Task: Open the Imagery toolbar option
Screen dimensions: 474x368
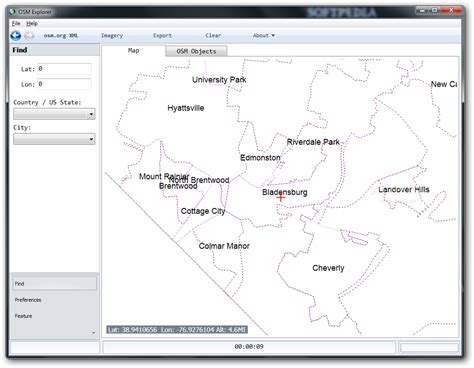Action: click(112, 35)
